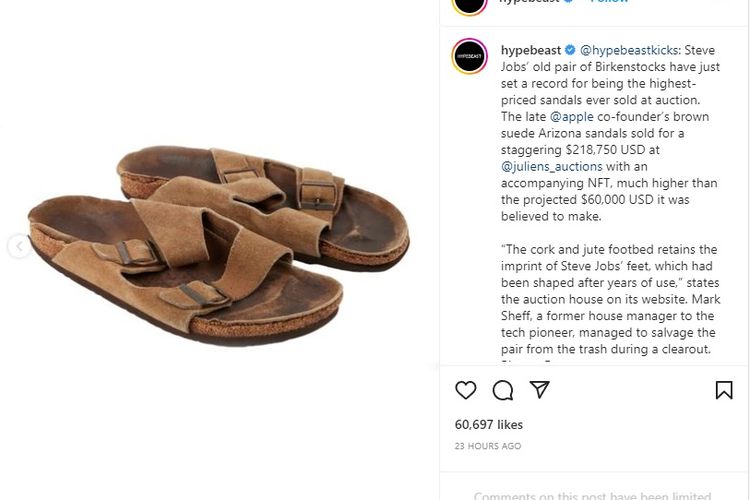Open comments with the speech bubble icon

(503, 390)
